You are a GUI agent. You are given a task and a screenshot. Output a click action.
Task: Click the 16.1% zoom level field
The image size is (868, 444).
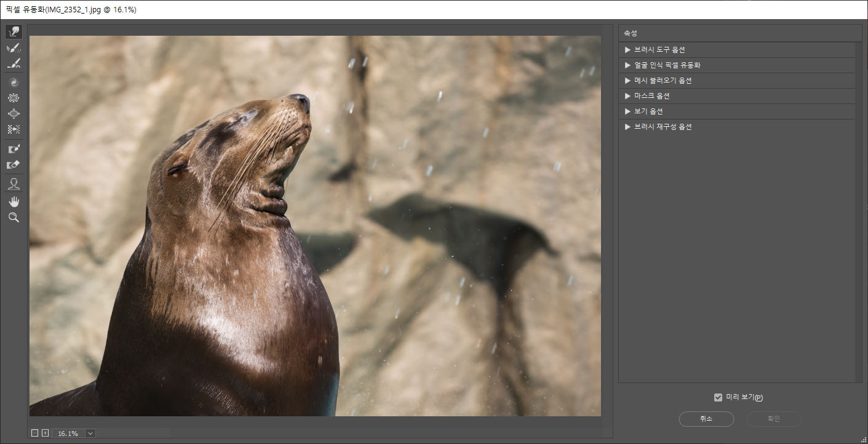[x=68, y=434]
